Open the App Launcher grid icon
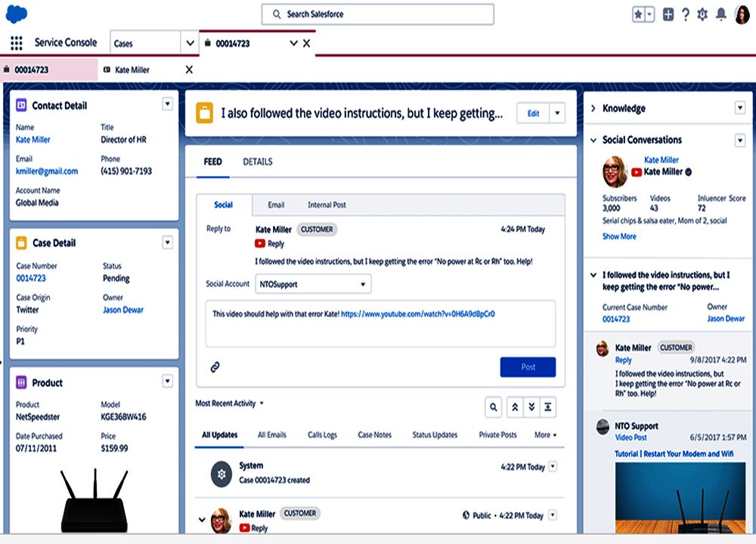The height and width of the screenshot is (544, 756). [x=17, y=43]
